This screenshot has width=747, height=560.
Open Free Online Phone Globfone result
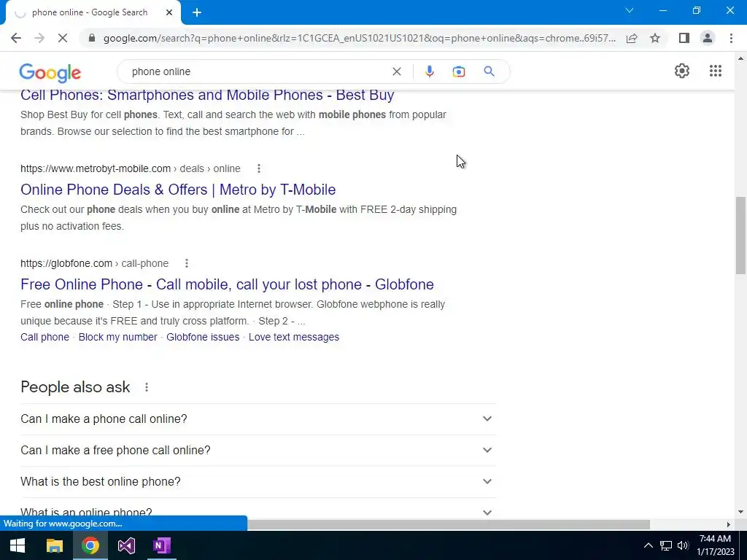pyautogui.click(x=228, y=284)
